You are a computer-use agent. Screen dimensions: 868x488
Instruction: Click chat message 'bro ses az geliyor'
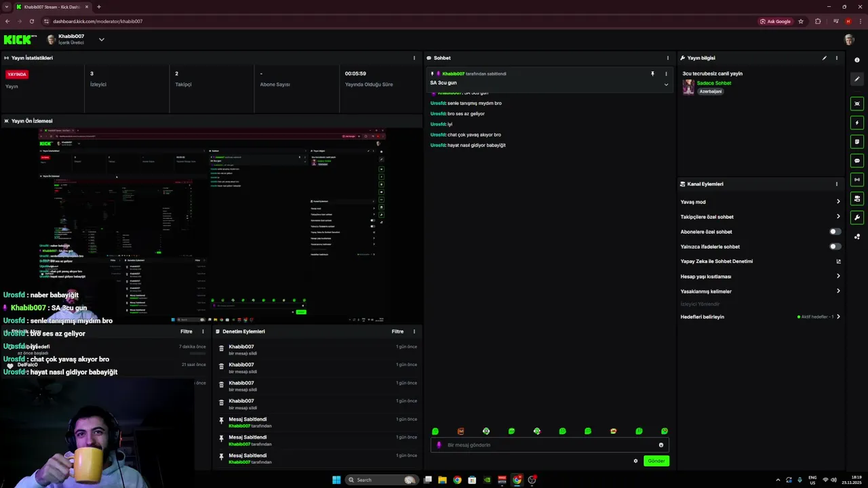(x=466, y=113)
